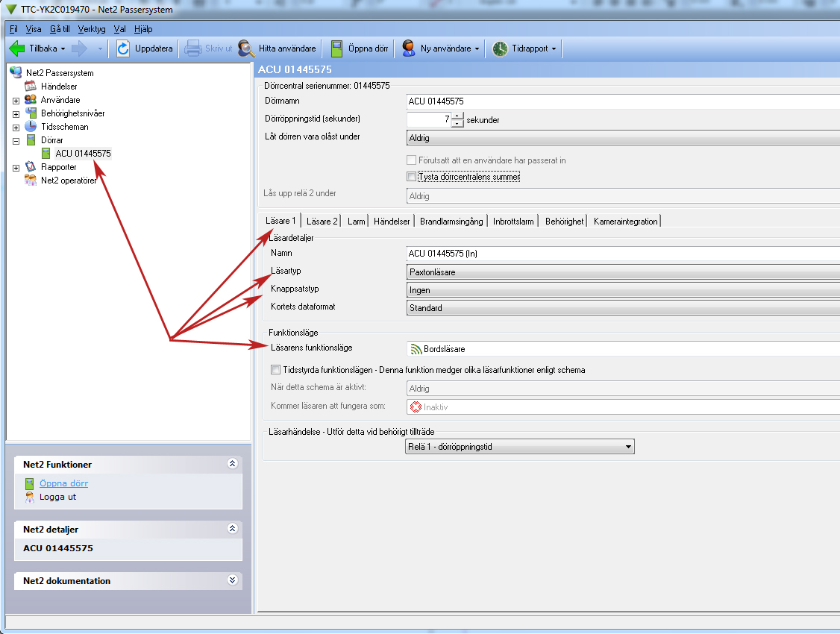Switch to the Brandlarmsingång tab
This screenshot has height=634, width=840.
(451, 221)
